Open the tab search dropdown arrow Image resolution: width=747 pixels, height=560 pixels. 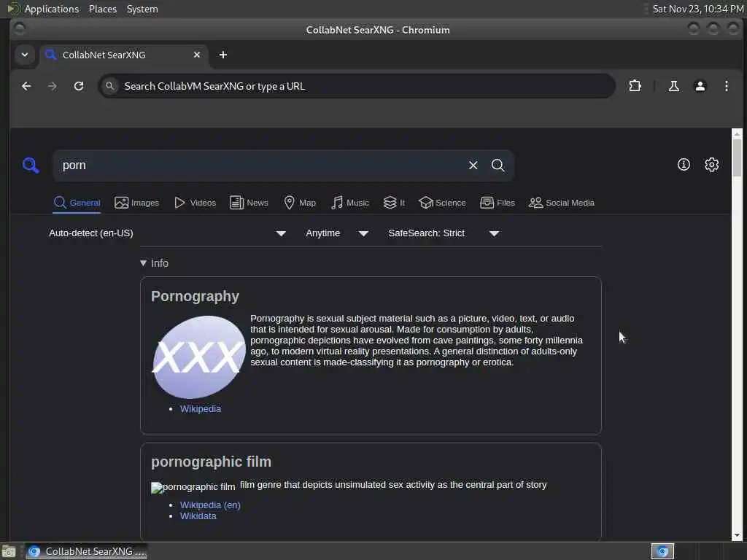25,55
